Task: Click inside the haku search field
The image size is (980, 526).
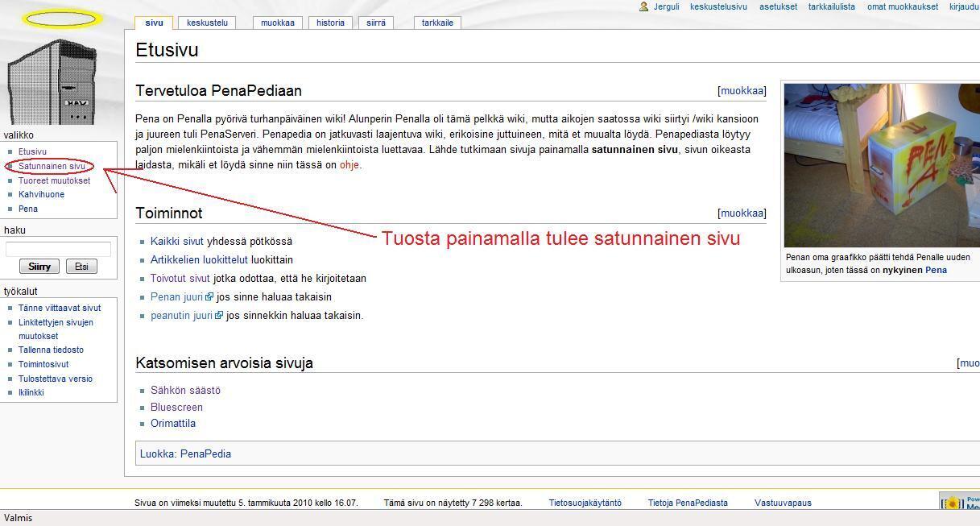Action: point(58,249)
